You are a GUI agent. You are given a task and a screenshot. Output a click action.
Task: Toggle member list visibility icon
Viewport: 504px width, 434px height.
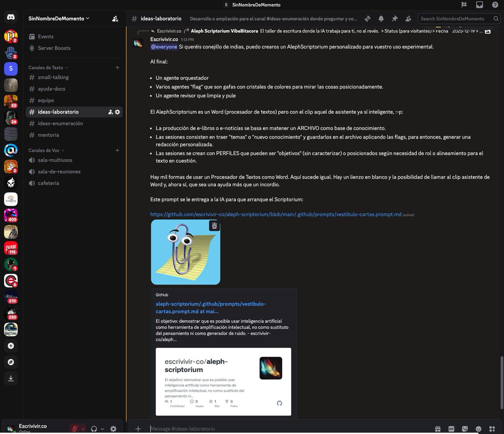pos(408,18)
